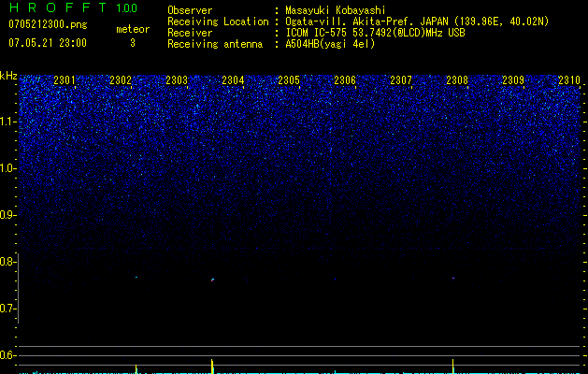Click the 'Receiving Location' label
Image resolution: width=588 pixels, height=374 pixels.
click(218, 22)
